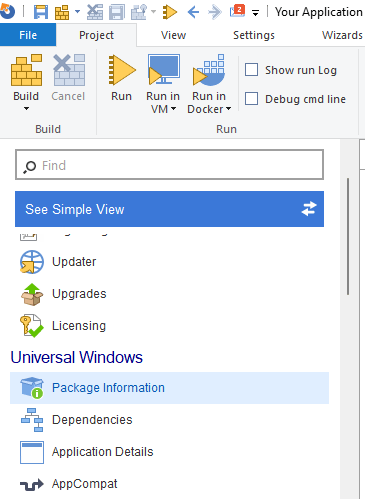Click the grayed-out save icon in quick access toolbar
This screenshot has width=365, height=499.
[117, 12]
